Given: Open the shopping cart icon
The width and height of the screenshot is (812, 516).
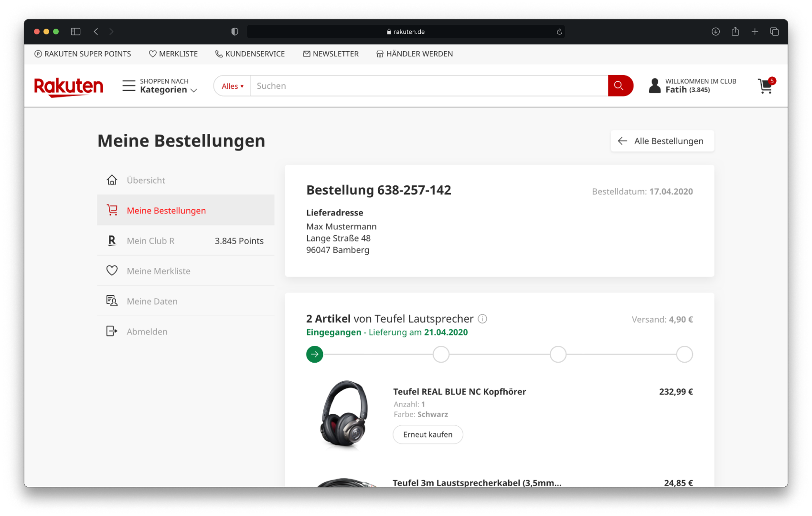Looking at the screenshot, I should (x=767, y=86).
